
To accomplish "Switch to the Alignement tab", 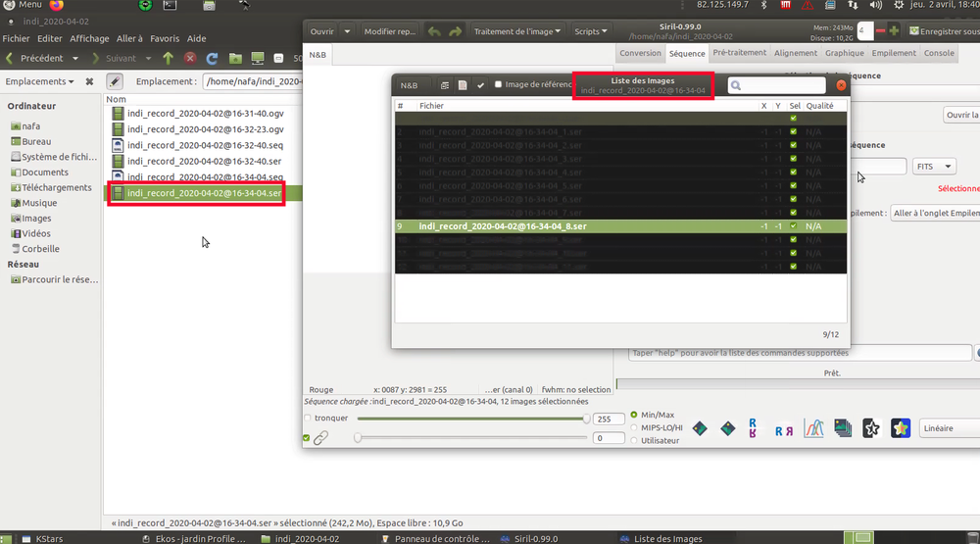I will click(796, 53).
